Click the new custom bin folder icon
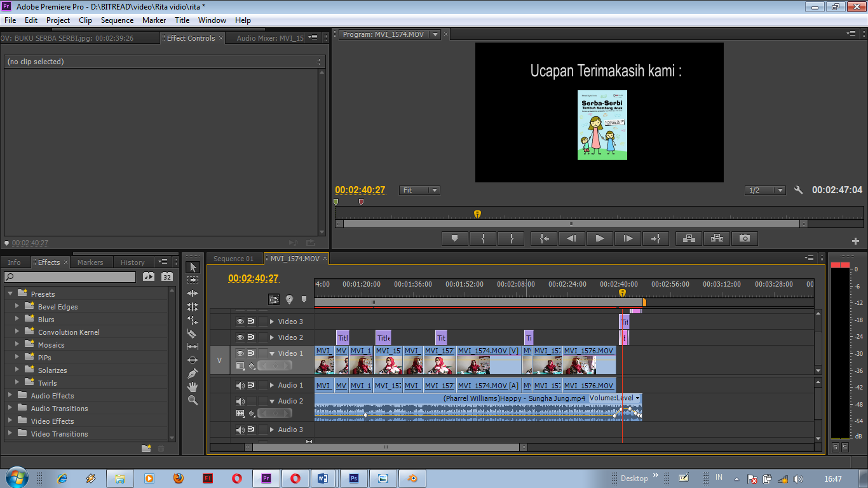Viewport: 868px width, 488px height. 146,448
